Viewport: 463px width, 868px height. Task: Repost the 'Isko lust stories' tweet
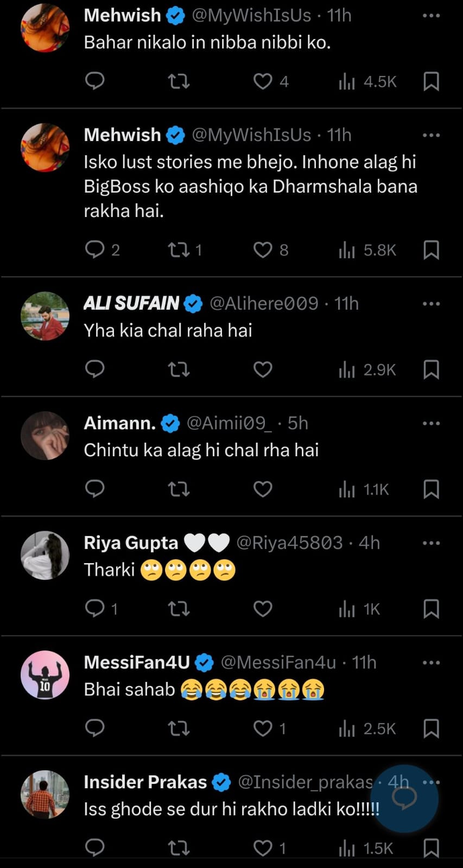[x=179, y=250]
